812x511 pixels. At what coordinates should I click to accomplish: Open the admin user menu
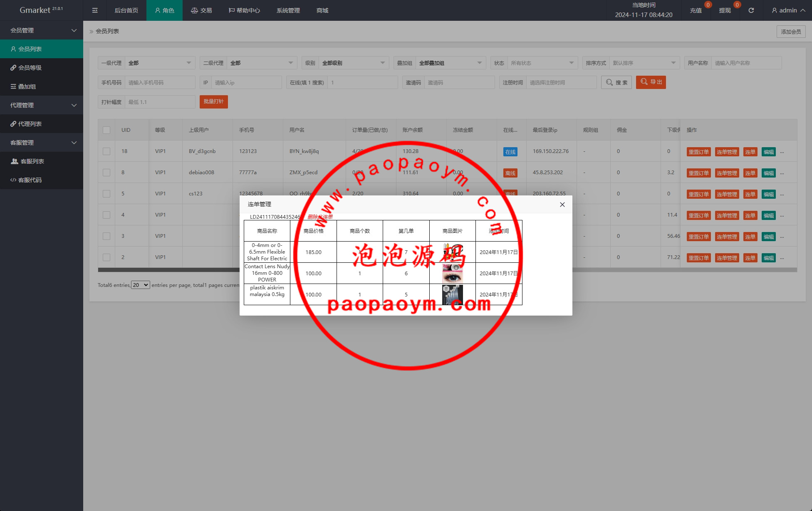pyautogui.click(x=788, y=10)
